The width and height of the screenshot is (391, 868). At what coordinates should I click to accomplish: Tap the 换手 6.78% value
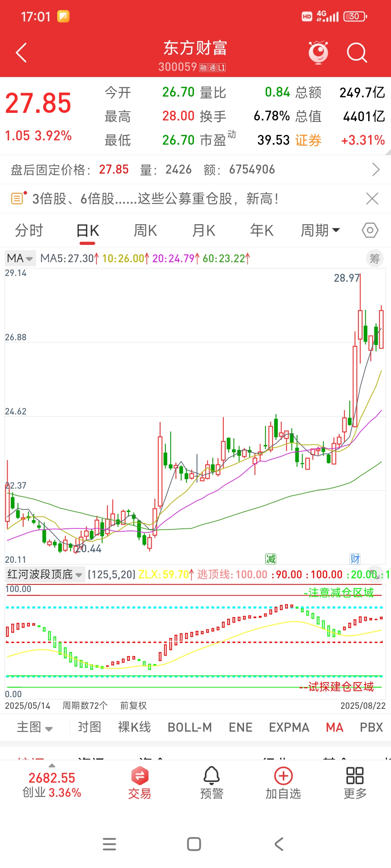click(272, 116)
